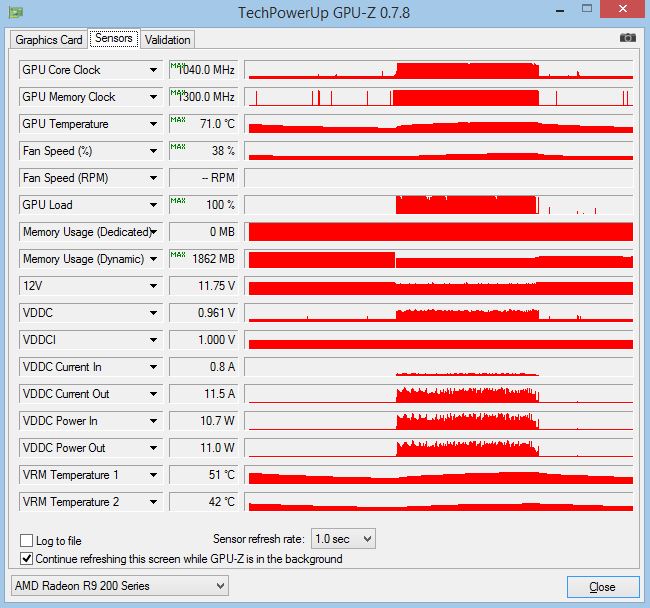Click the -- RPM fan reading

(x=204, y=178)
